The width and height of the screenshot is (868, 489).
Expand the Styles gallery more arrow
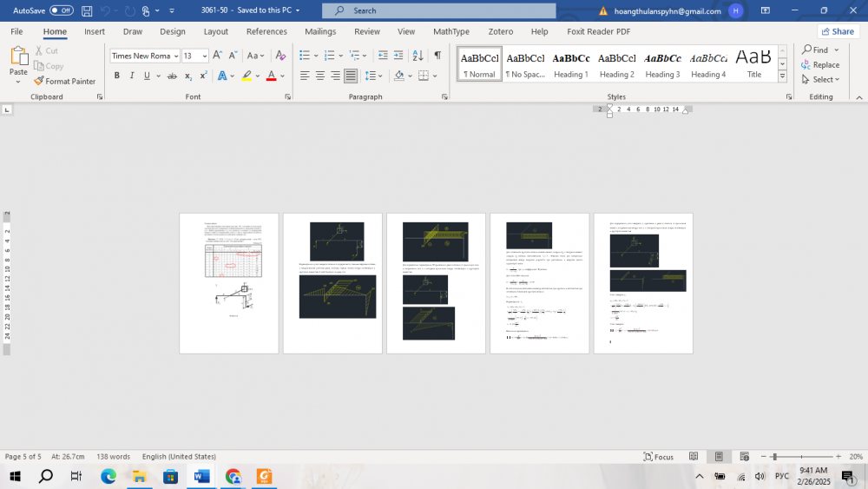782,76
